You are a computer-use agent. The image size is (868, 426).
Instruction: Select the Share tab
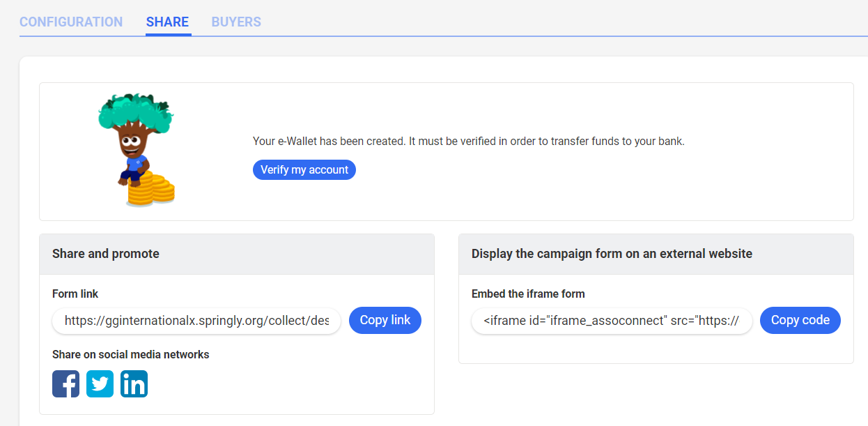[x=167, y=22]
